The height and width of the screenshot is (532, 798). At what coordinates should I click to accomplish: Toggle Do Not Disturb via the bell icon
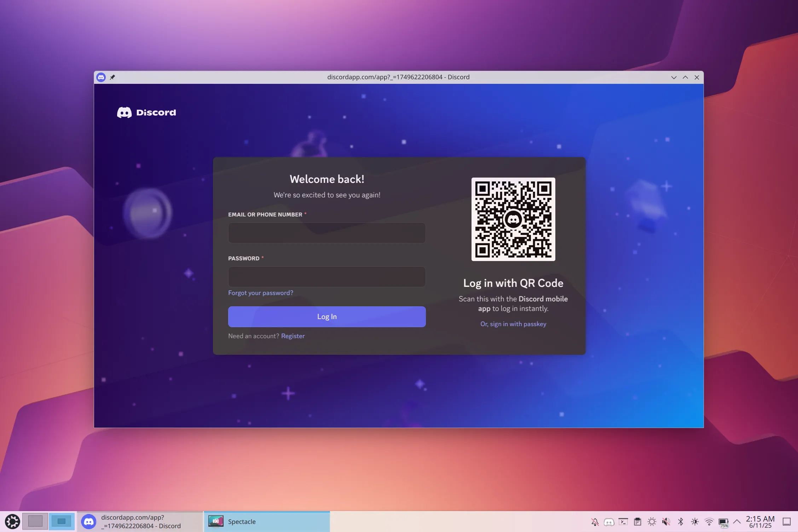(x=595, y=521)
